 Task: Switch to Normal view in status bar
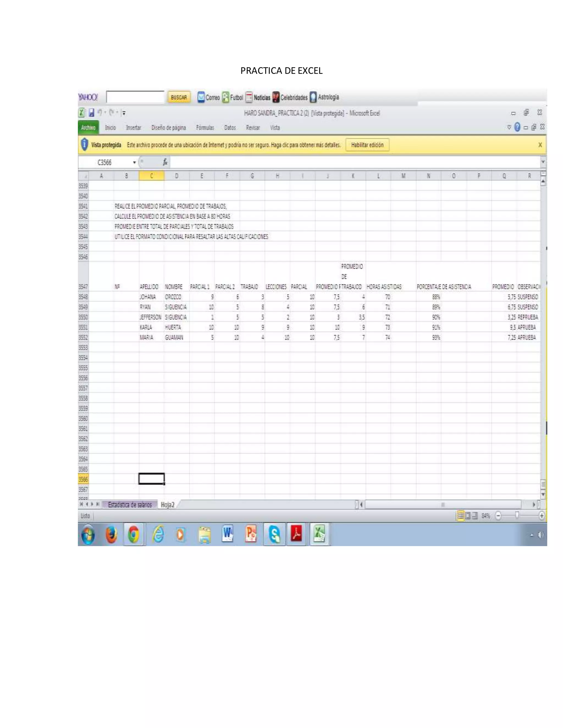(461, 516)
